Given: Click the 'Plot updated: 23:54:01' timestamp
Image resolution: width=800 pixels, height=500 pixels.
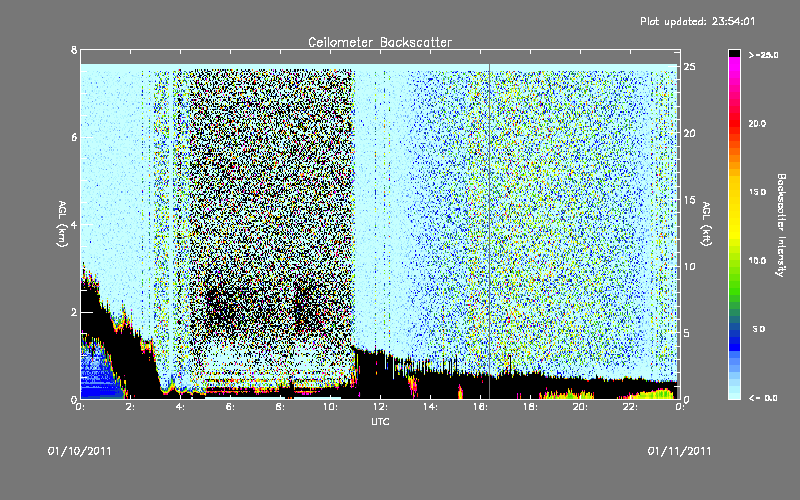Looking at the screenshot, I should [697, 21].
